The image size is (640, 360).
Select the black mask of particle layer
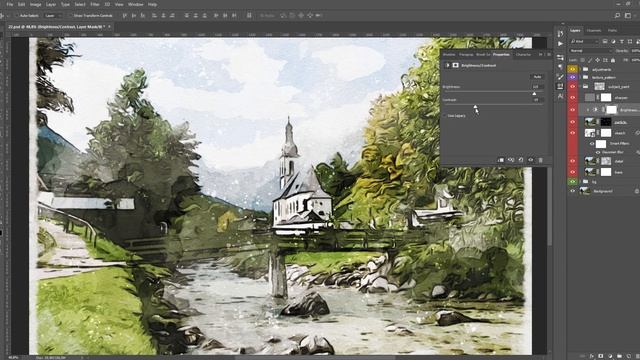pos(606,122)
